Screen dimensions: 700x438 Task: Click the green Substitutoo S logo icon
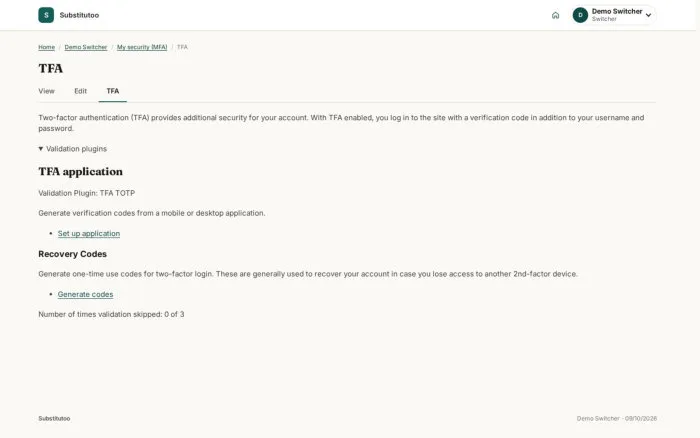click(x=46, y=15)
